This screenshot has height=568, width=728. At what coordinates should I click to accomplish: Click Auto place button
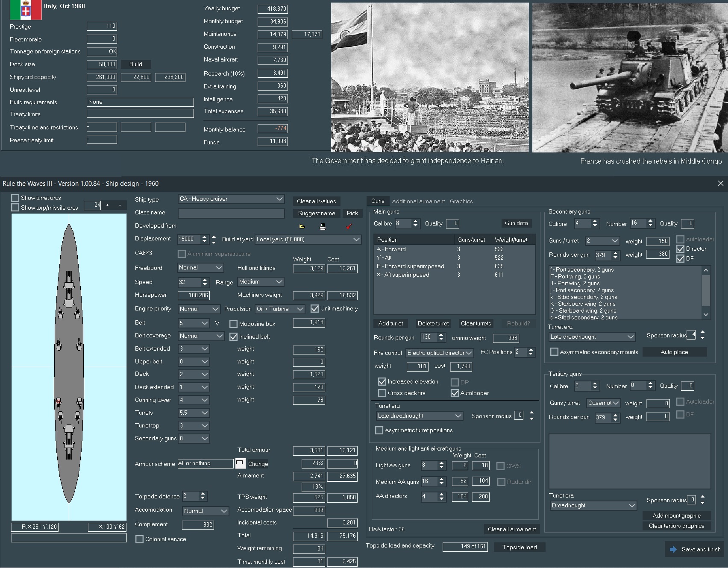(x=674, y=352)
